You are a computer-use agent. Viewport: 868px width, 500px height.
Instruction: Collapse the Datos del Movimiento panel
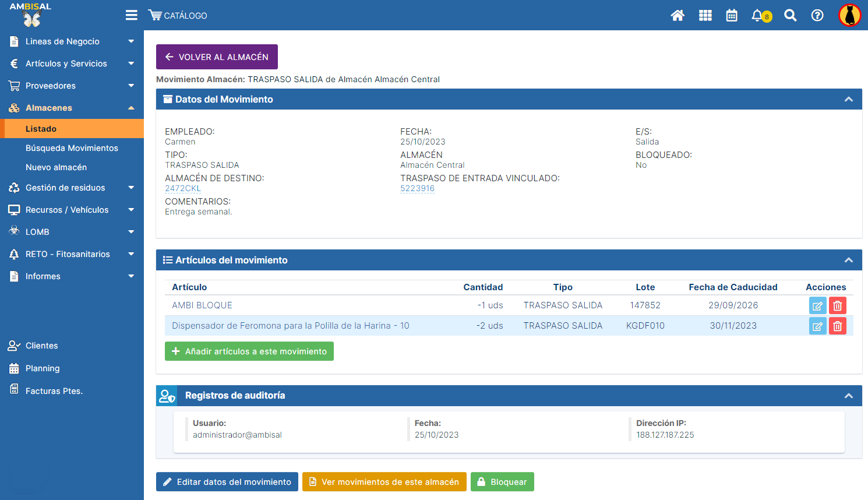click(848, 100)
